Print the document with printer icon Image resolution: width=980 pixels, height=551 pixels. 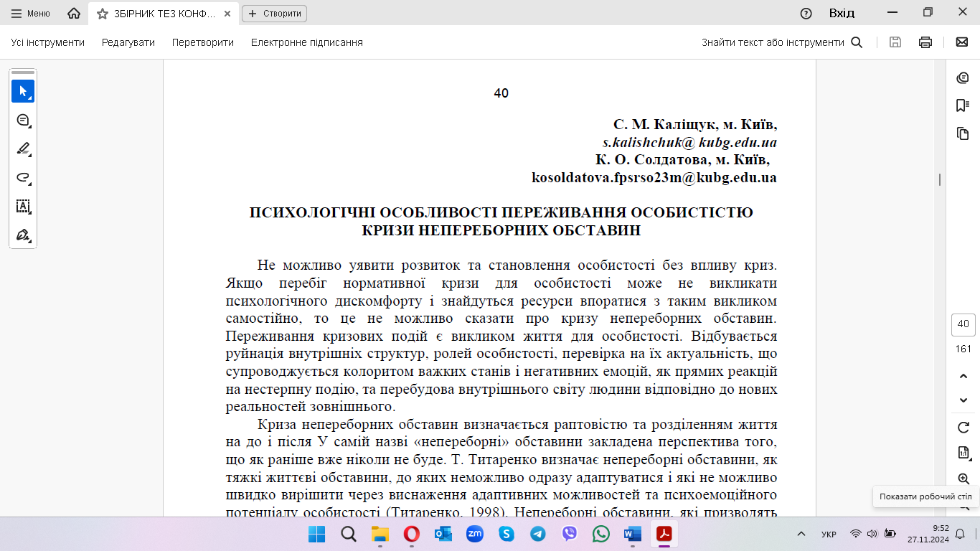925,42
